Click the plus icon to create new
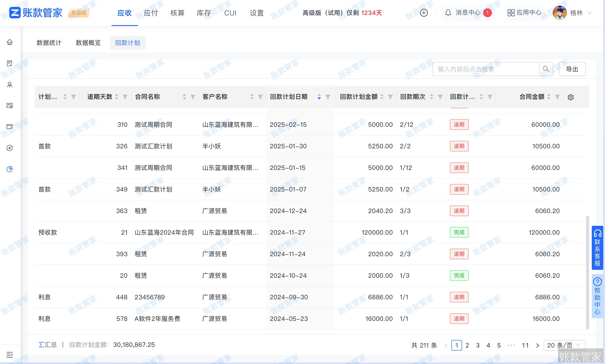 coord(424,13)
